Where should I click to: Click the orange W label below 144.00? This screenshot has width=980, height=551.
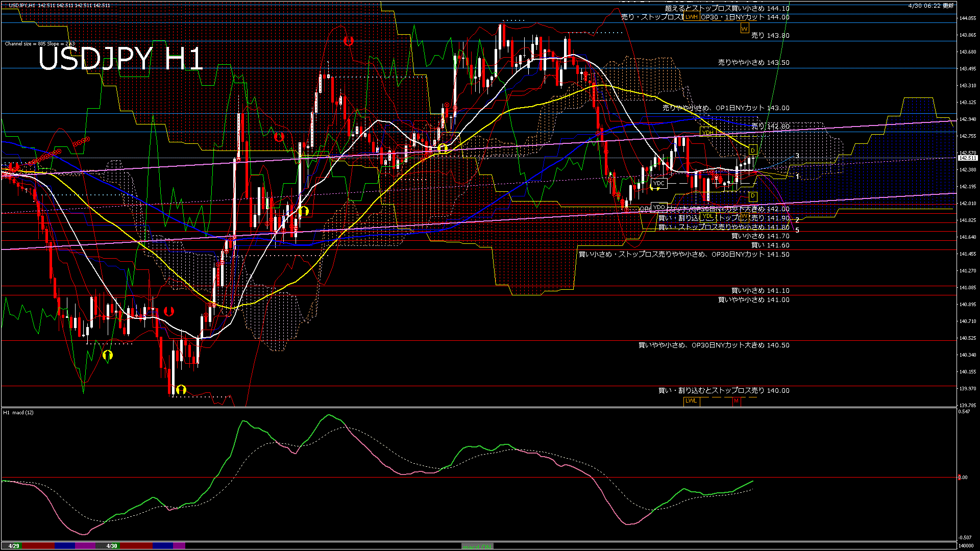pyautogui.click(x=744, y=29)
